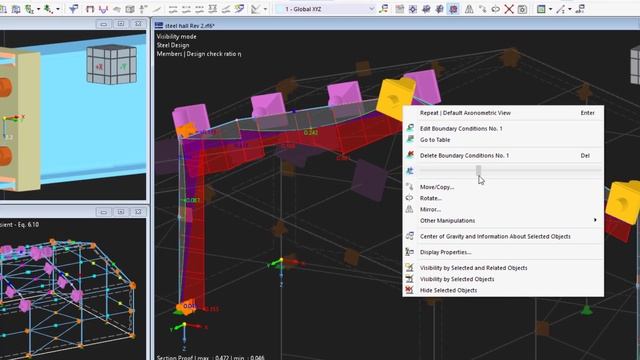This screenshot has height=360, width=640.
Task: Click the slider handle in context menu
Action: pyautogui.click(x=478, y=171)
